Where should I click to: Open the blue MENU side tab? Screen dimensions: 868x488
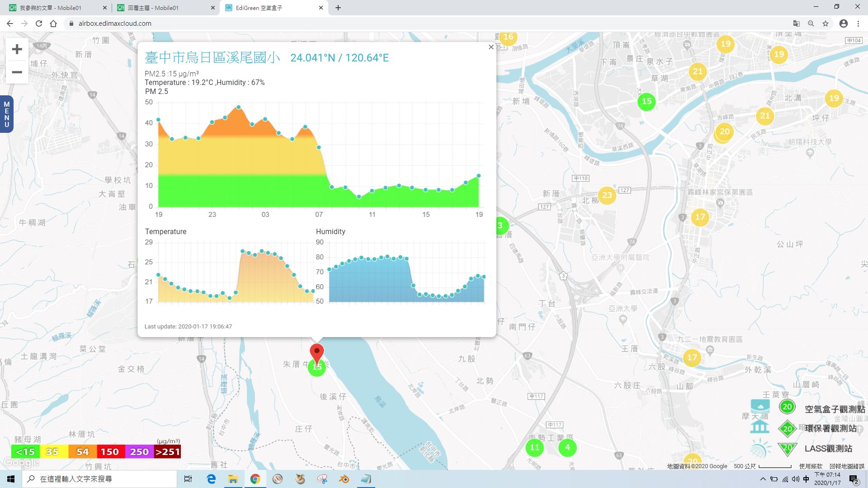click(x=6, y=114)
